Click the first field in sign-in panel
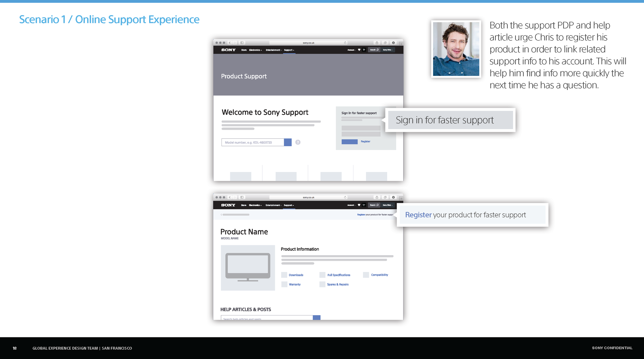The width and height of the screenshot is (644, 359). [361, 128]
